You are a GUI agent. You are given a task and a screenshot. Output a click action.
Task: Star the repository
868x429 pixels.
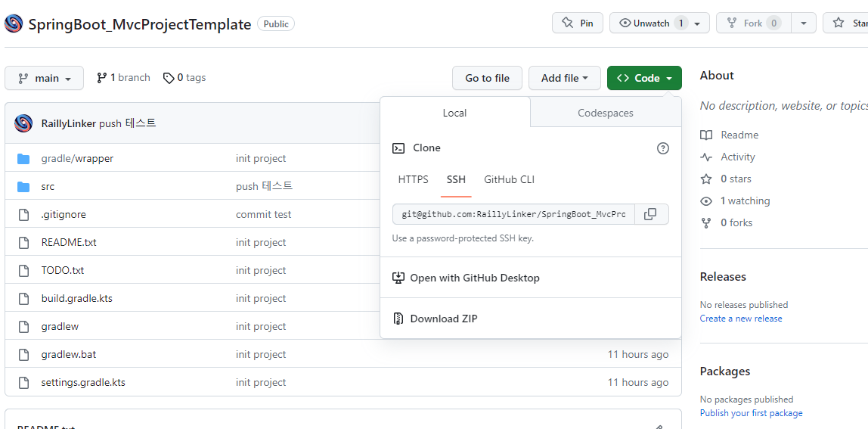point(847,23)
